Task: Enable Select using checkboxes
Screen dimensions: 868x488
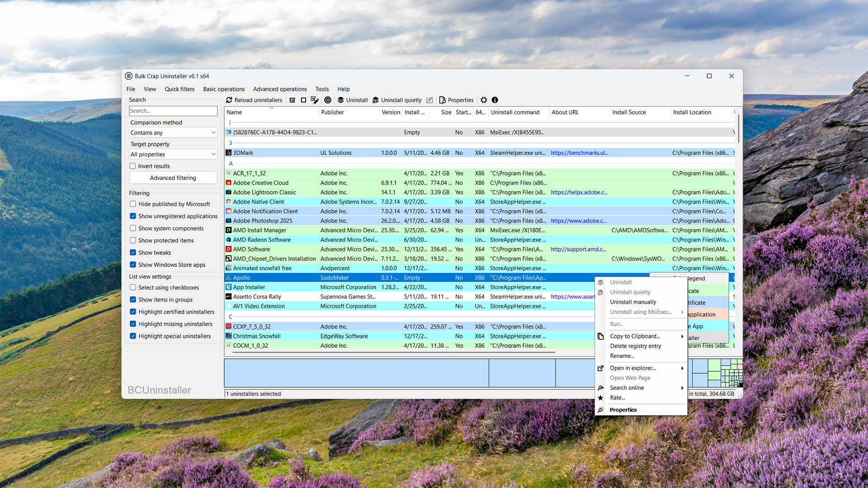Action: click(133, 287)
